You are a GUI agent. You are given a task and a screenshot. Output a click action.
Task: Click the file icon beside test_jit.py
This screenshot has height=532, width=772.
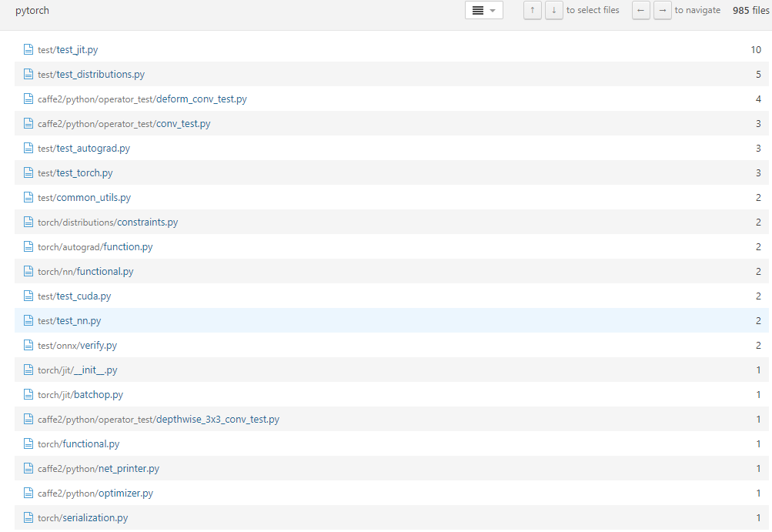[28, 49]
